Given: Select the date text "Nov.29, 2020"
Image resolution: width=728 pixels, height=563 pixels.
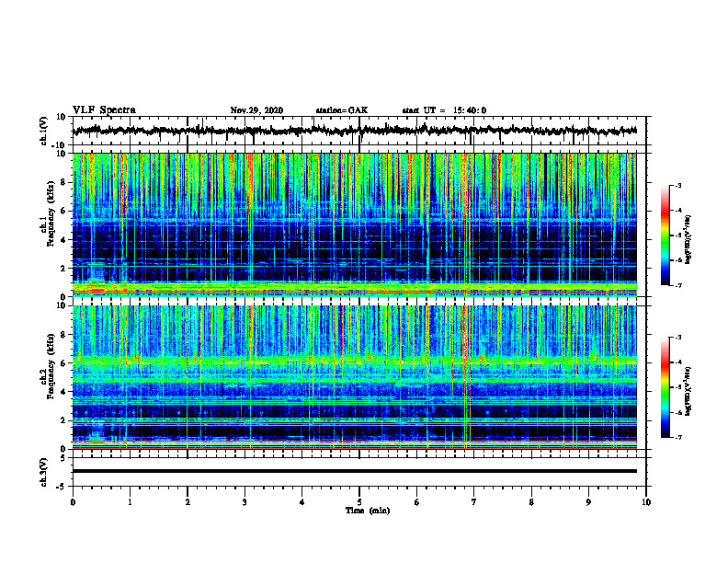Looking at the screenshot, I should pos(256,110).
